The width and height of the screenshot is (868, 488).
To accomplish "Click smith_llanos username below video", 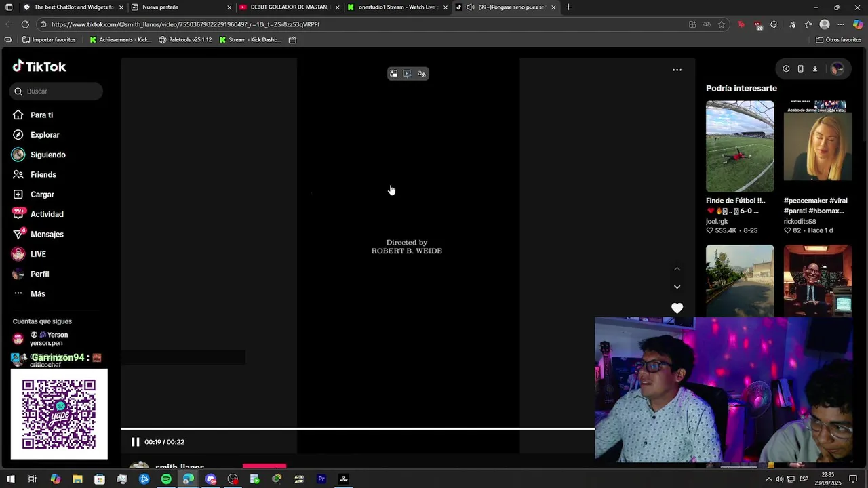I will click(180, 467).
